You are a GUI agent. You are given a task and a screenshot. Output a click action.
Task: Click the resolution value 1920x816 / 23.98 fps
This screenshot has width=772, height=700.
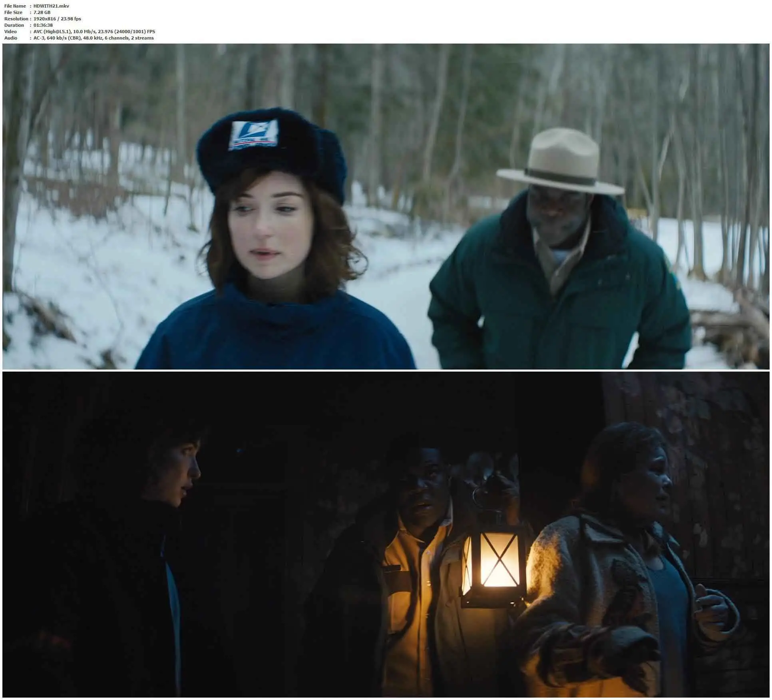pos(57,19)
